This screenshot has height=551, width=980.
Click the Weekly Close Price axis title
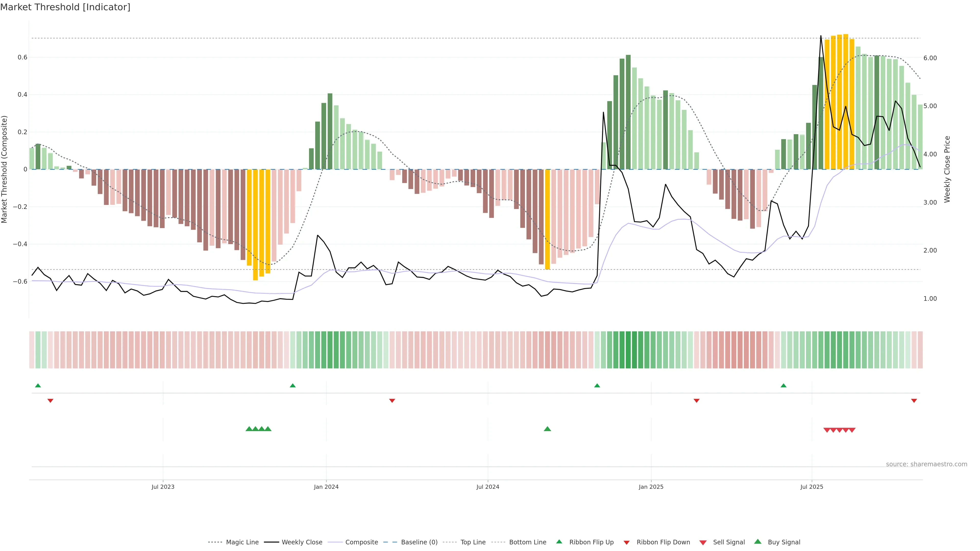point(947,169)
